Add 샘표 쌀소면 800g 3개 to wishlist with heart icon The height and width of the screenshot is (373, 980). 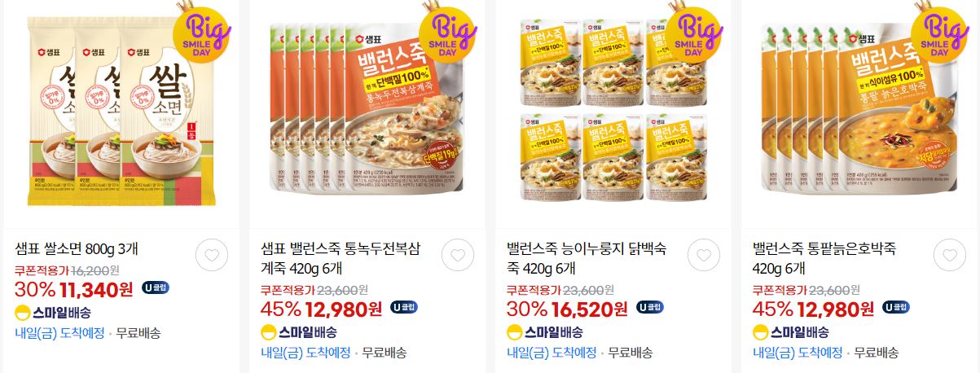coord(211,255)
